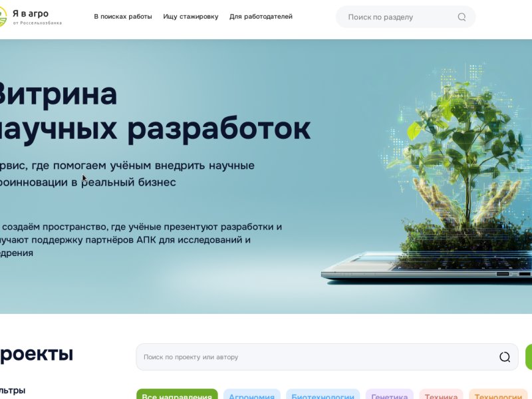This screenshot has width=532, height=399.
Task: Open the 'В поисках работы' menu item
Action: click(123, 17)
